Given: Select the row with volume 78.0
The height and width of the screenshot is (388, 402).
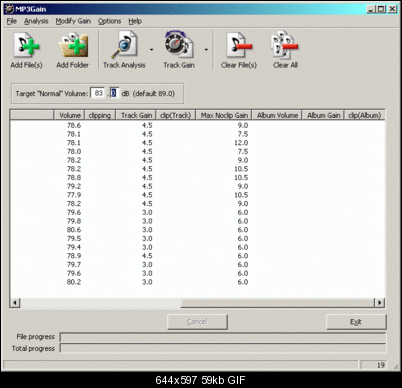Looking at the screenshot, I should click(197, 151).
